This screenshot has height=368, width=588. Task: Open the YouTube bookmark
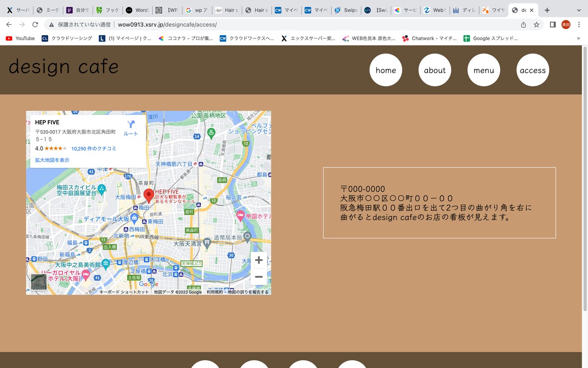[x=20, y=38]
